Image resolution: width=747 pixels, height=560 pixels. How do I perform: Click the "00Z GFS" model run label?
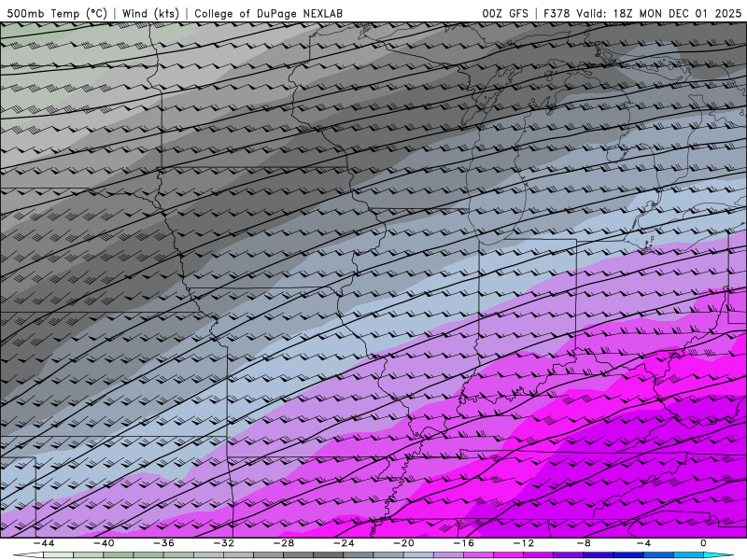(x=505, y=13)
